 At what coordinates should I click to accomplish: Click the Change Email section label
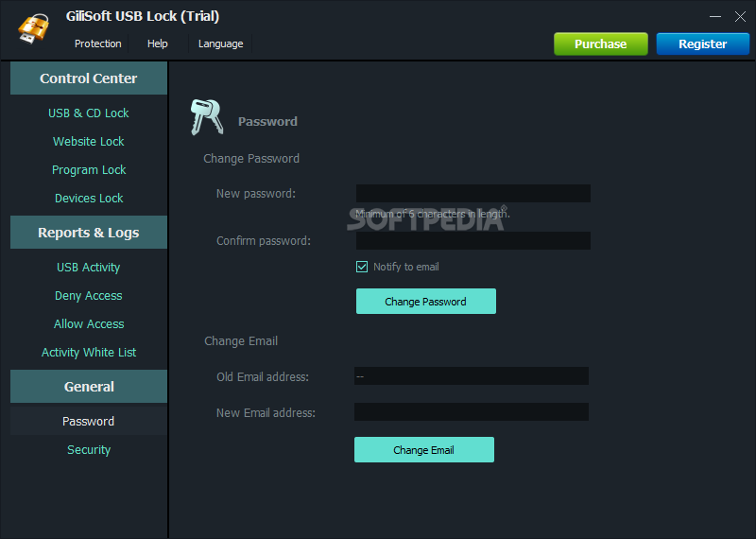tap(241, 341)
